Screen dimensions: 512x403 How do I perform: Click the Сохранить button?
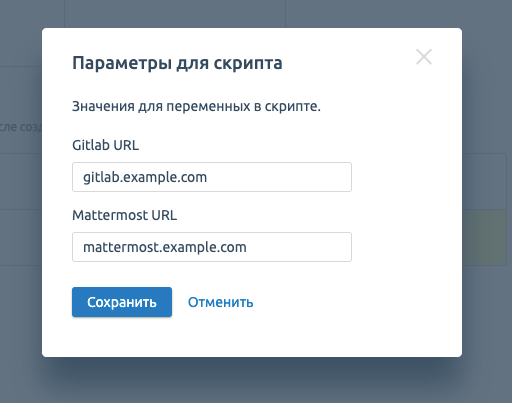coord(122,302)
